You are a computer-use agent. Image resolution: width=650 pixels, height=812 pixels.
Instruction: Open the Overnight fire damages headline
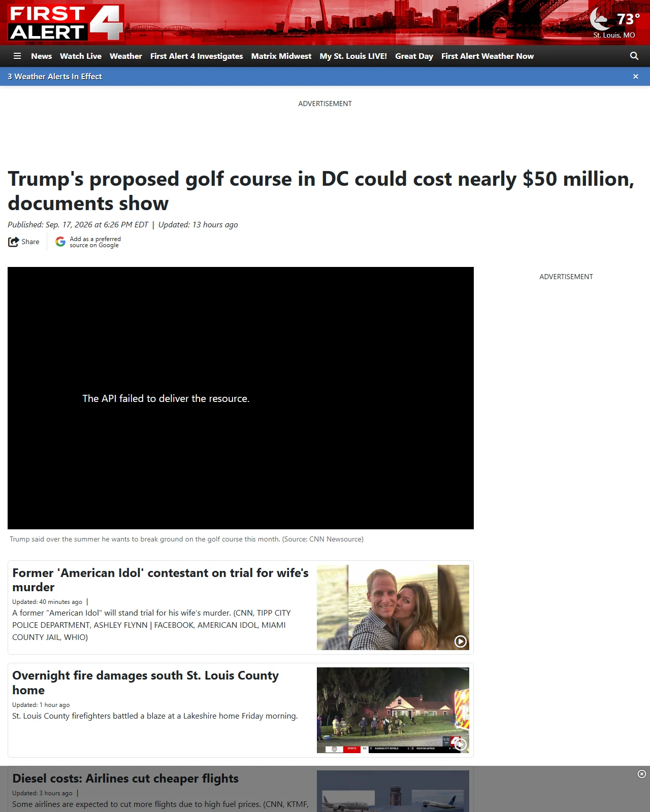(146, 683)
